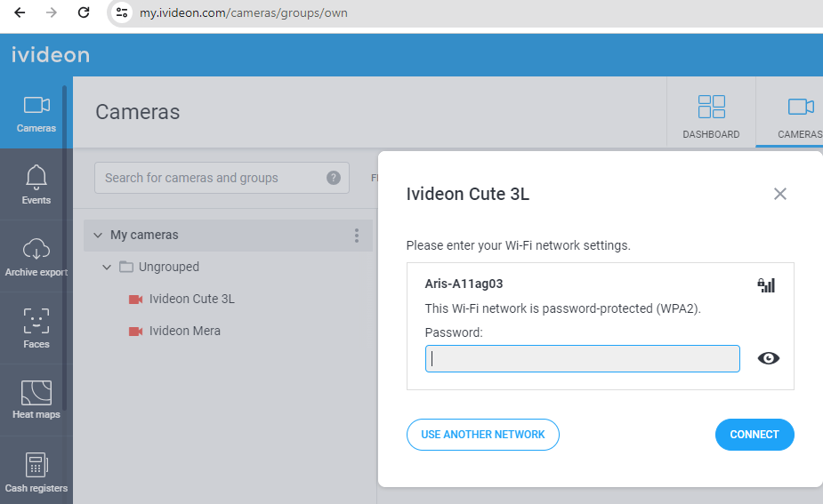
Task: Open Cash registers in sidebar
Action: point(36,471)
